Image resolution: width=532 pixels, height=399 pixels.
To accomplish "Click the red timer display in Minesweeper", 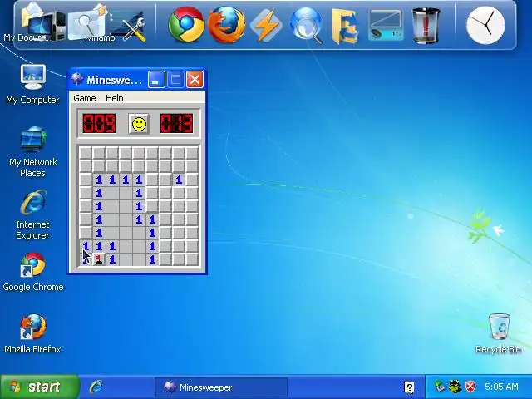I will [x=176, y=123].
